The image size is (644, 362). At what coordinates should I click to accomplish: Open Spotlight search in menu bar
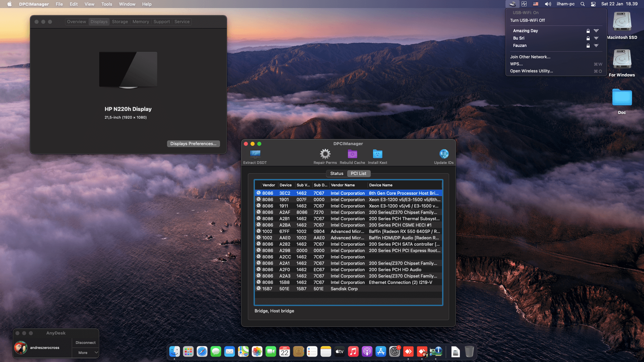pyautogui.click(x=583, y=4)
